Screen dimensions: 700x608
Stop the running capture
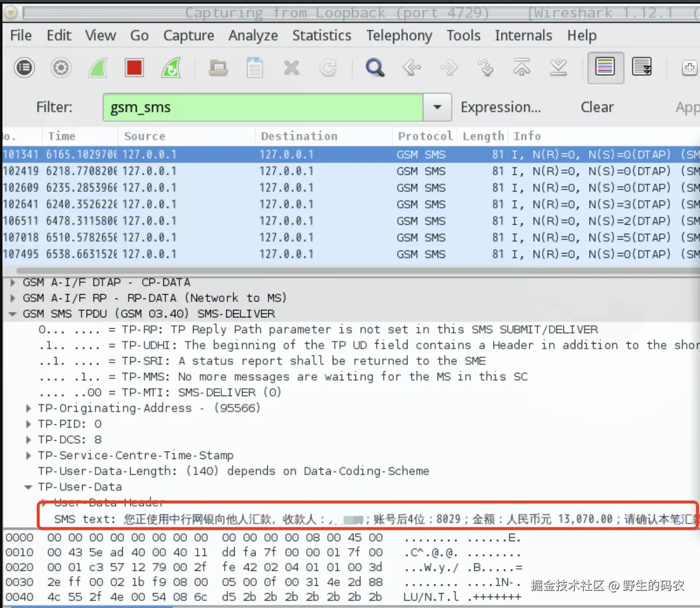pos(134,68)
